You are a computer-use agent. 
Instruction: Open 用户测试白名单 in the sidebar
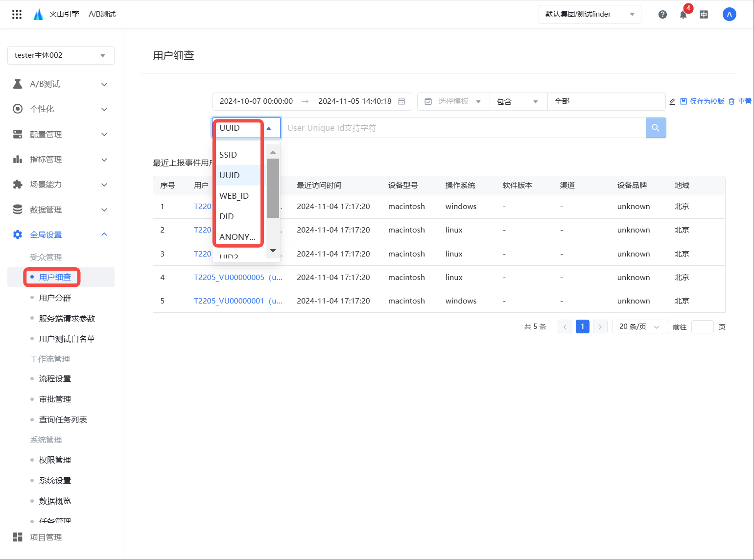pos(67,339)
